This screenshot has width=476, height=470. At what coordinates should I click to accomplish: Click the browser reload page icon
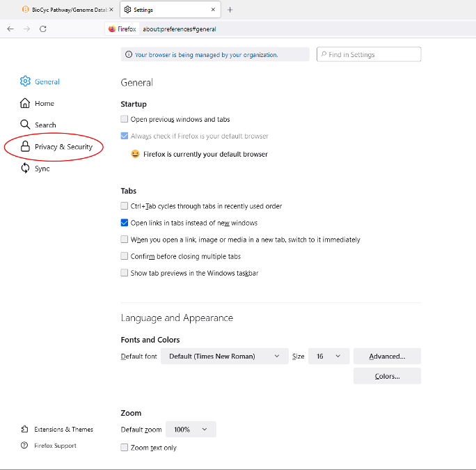pos(43,29)
